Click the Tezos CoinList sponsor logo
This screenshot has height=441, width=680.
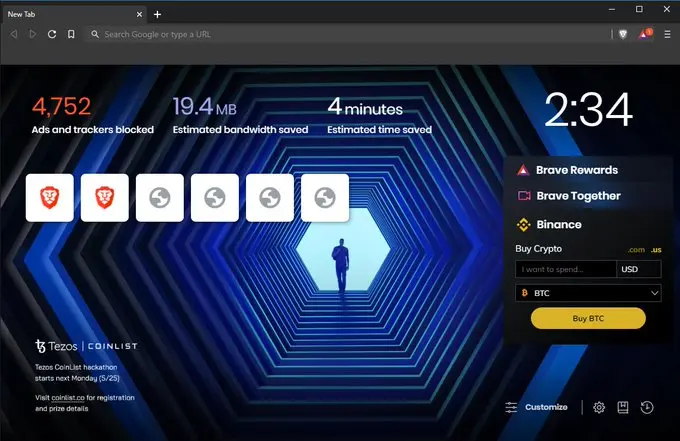click(86, 346)
